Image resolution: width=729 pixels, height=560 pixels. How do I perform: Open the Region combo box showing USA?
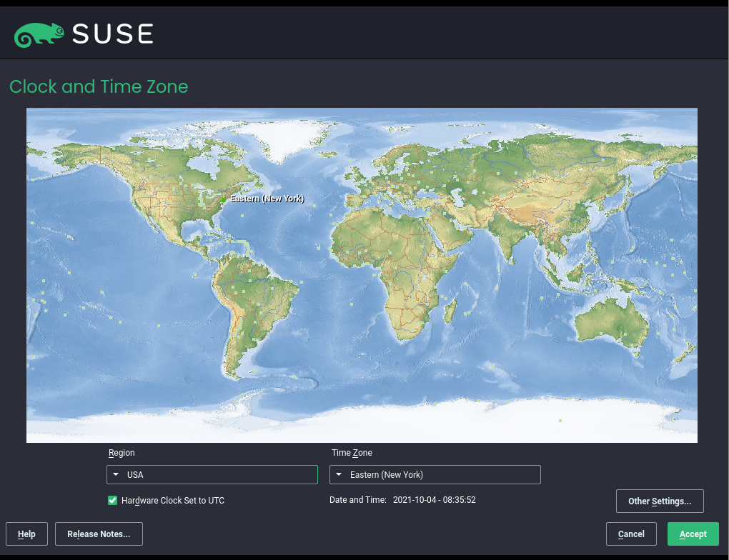212,475
